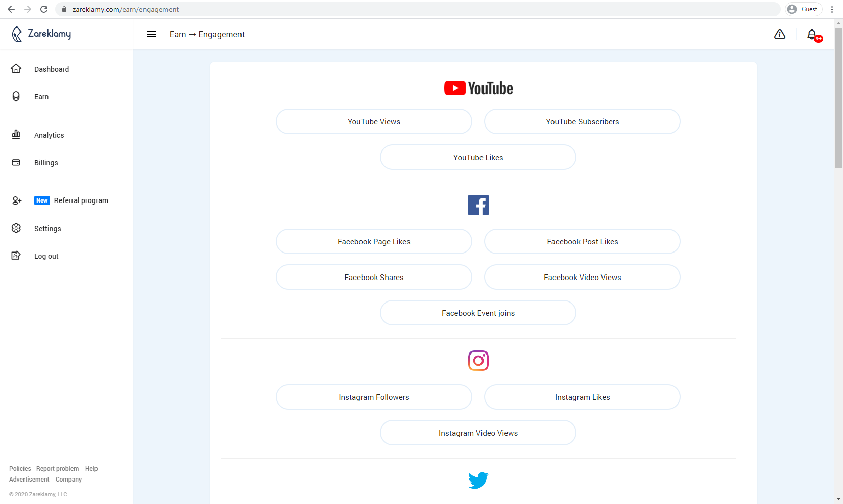Pick Instagram Video Views

click(x=478, y=433)
